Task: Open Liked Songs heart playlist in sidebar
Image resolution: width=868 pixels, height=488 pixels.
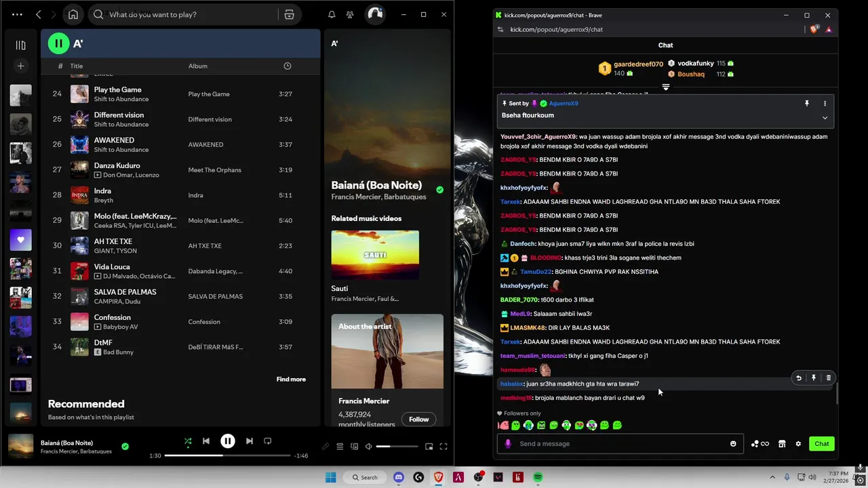Action: (21, 240)
